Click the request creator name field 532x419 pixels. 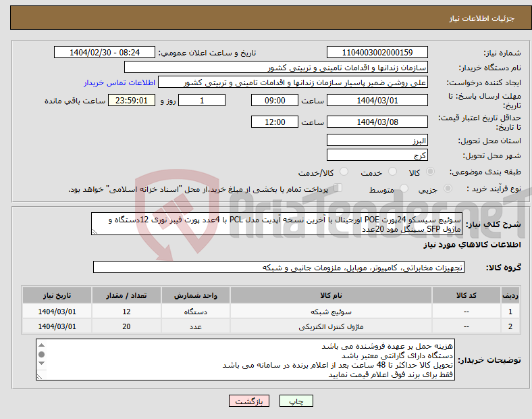tap(293, 82)
